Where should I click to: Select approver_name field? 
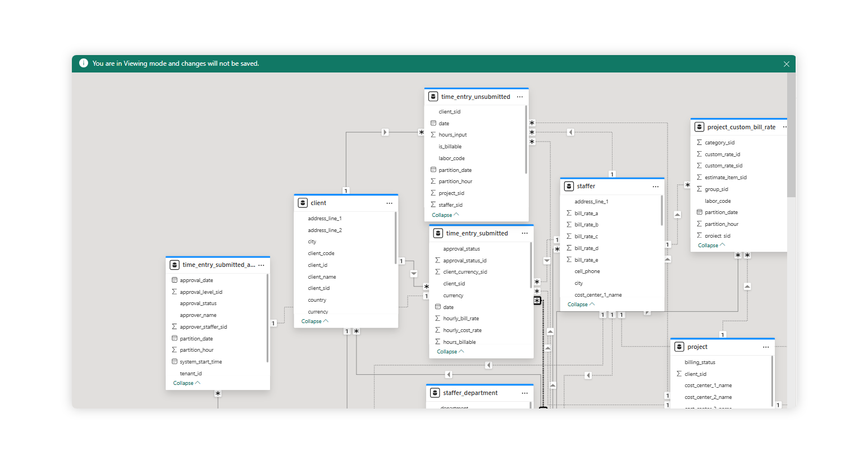coord(198,315)
